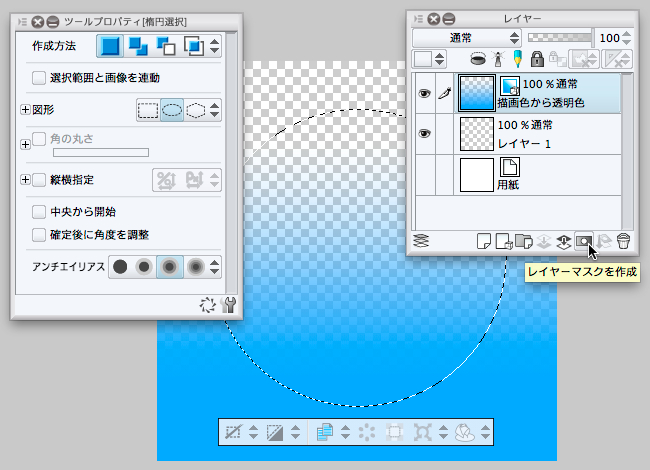The image size is (650, 470).
Task: Hide レイヤー 1 with eye icon
Action: click(424, 133)
